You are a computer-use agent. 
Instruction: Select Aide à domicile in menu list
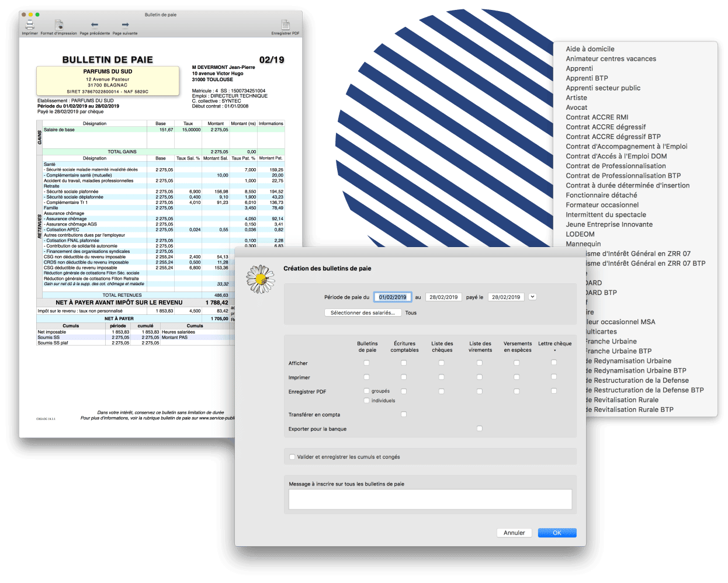coord(590,49)
